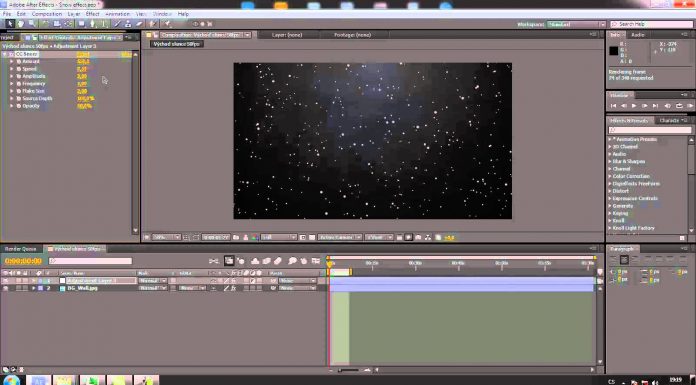Open BG_Wall.jpg blending mode Normal dropdown
Viewport: 696px width, 385px height.
pyautogui.click(x=152, y=288)
